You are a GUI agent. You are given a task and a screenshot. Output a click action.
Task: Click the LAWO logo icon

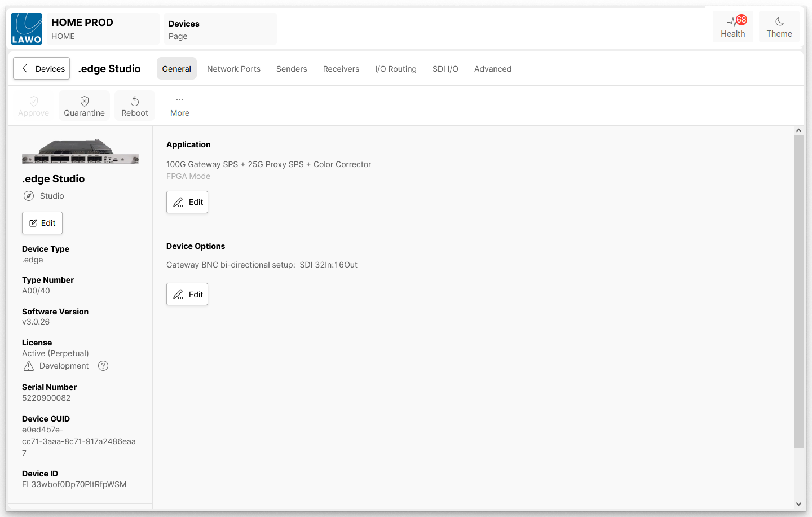click(27, 29)
